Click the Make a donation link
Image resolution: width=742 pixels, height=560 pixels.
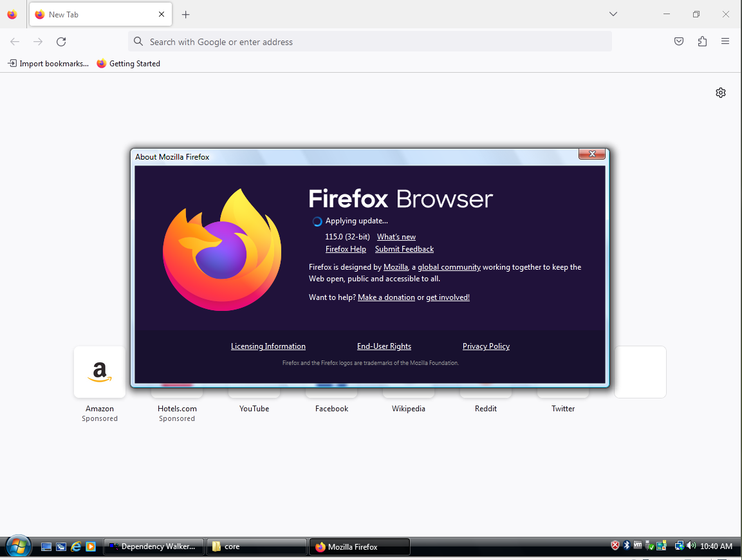(386, 297)
